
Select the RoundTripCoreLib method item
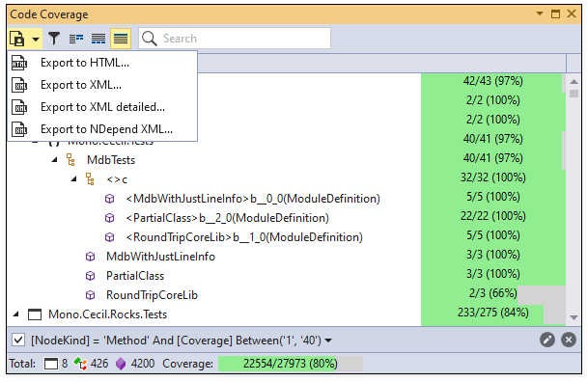pos(152,295)
